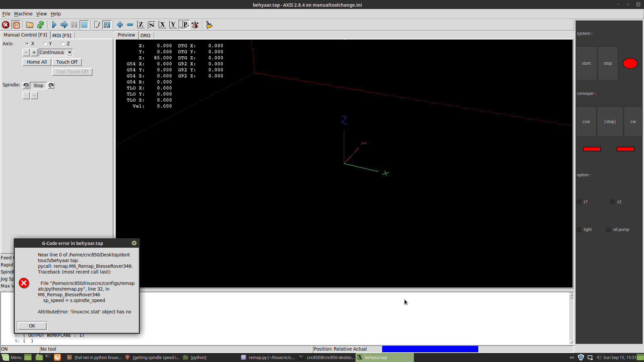Switch to perspective P view icon
The height and width of the screenshot is (362, 644).
(184, 25)
